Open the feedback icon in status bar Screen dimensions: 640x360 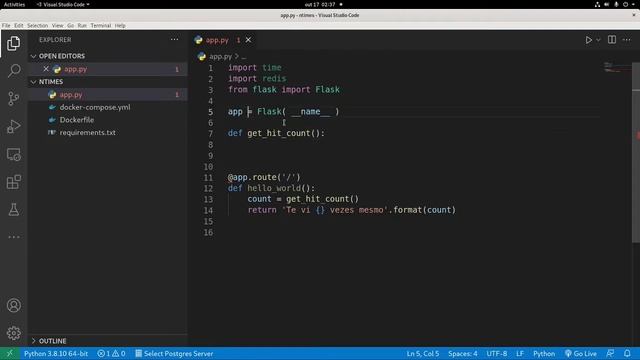tap(610, 353)
